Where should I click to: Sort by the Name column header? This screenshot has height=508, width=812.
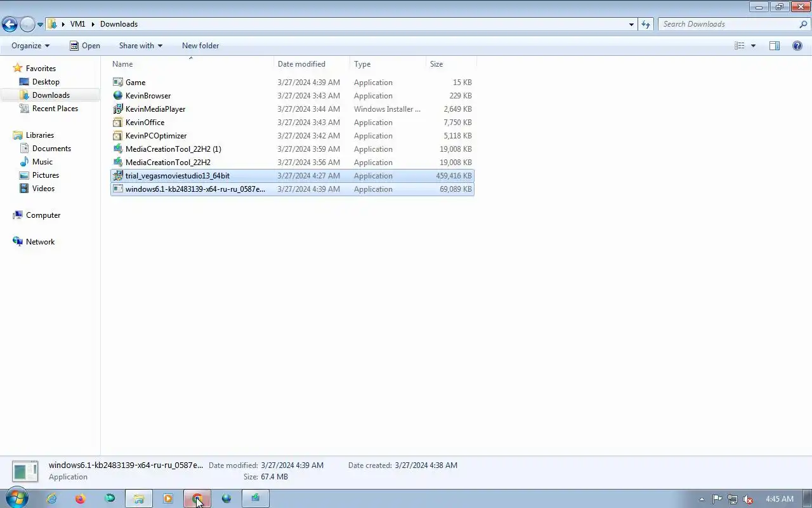tap(192, 64)
